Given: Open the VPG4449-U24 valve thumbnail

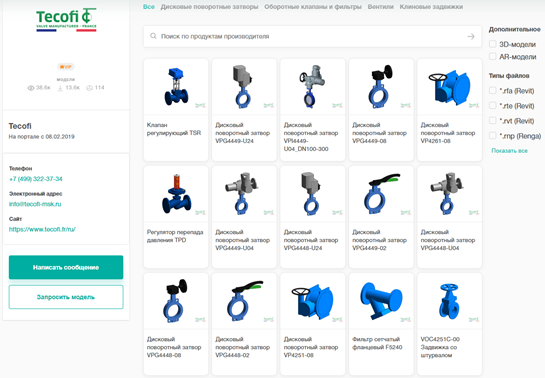Looking at the screenshot, I should coord(244,87).
